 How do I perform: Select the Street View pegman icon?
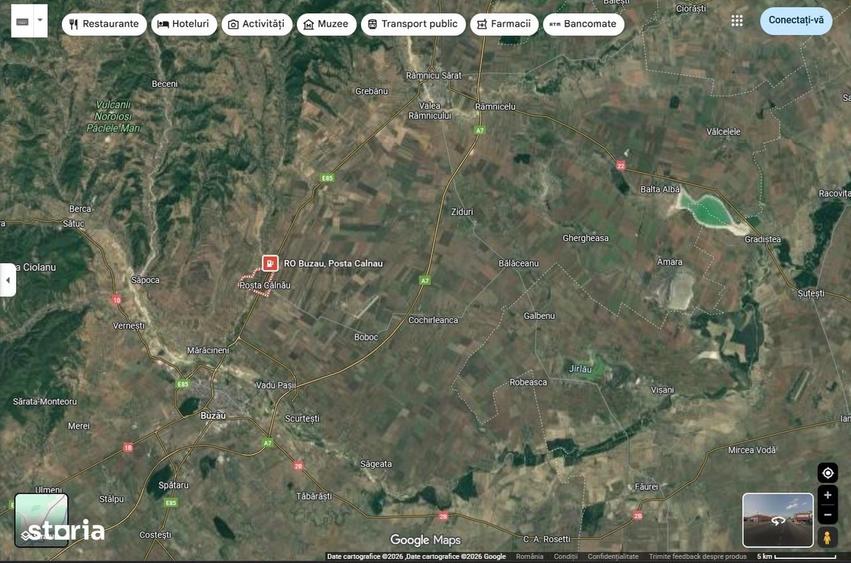coord(827,537)
